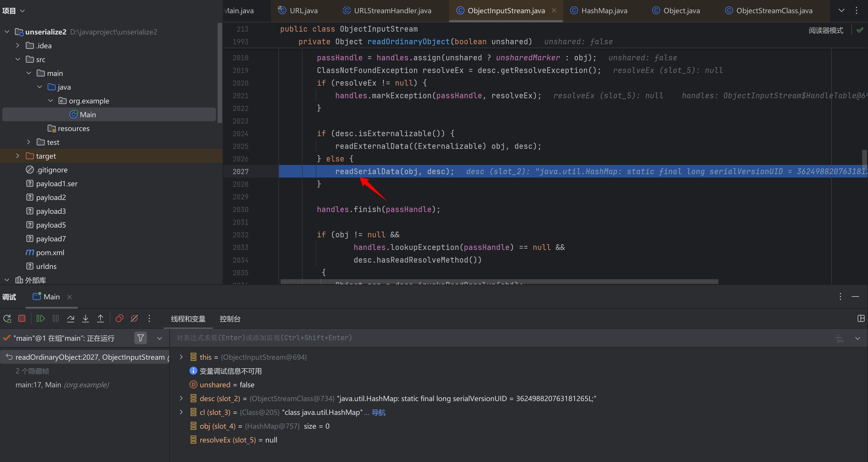
Task: Click the Step Into icon
Action: [x=86, y=318]
